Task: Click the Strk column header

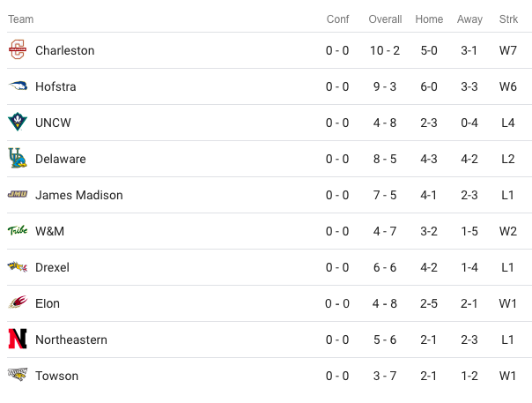Action: click(508, 19)
